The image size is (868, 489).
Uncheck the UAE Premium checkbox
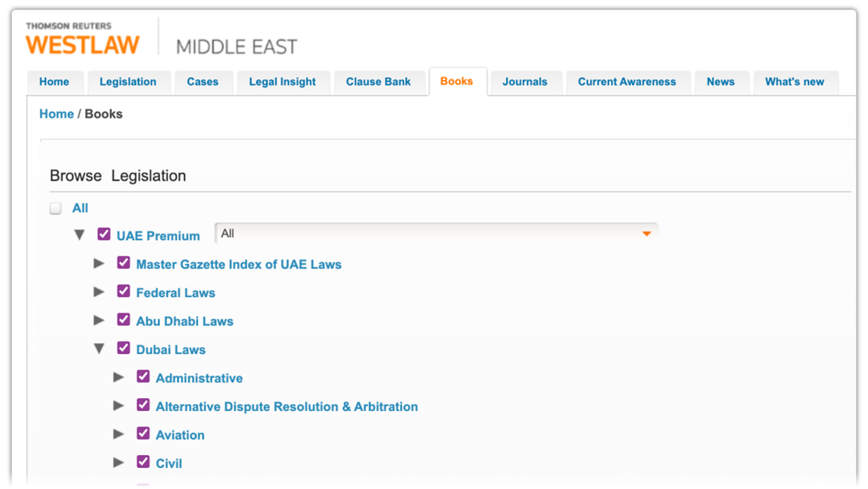click(104, 235)
